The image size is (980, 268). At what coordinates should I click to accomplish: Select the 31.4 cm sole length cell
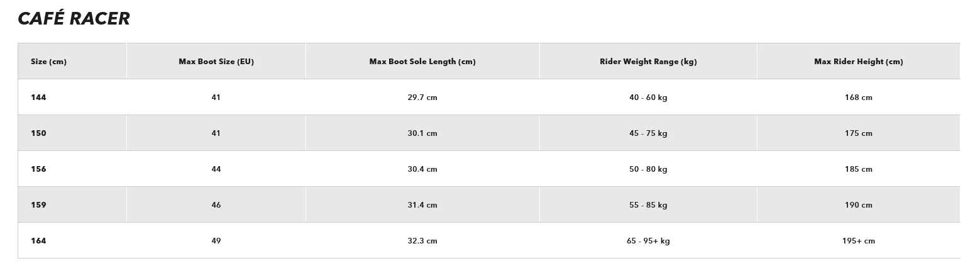tap(422, 205)
